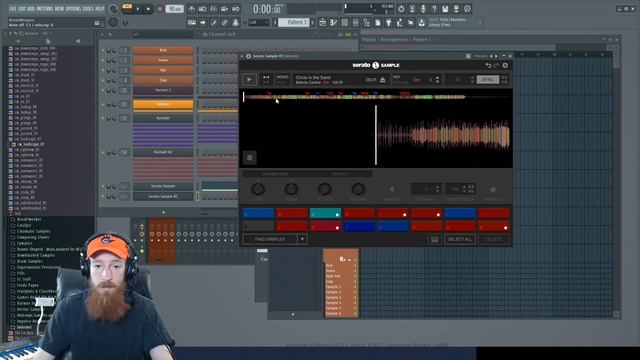Select the gray pad in the bottom row
Image resolution: width=640 pixels, height=360 pixels.
[x=258, y=227]
